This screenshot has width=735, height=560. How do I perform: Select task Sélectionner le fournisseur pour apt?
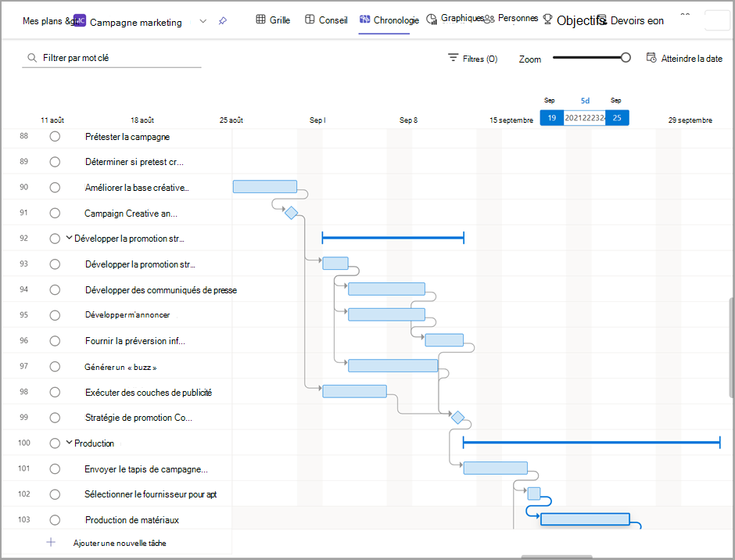point(150,494)
